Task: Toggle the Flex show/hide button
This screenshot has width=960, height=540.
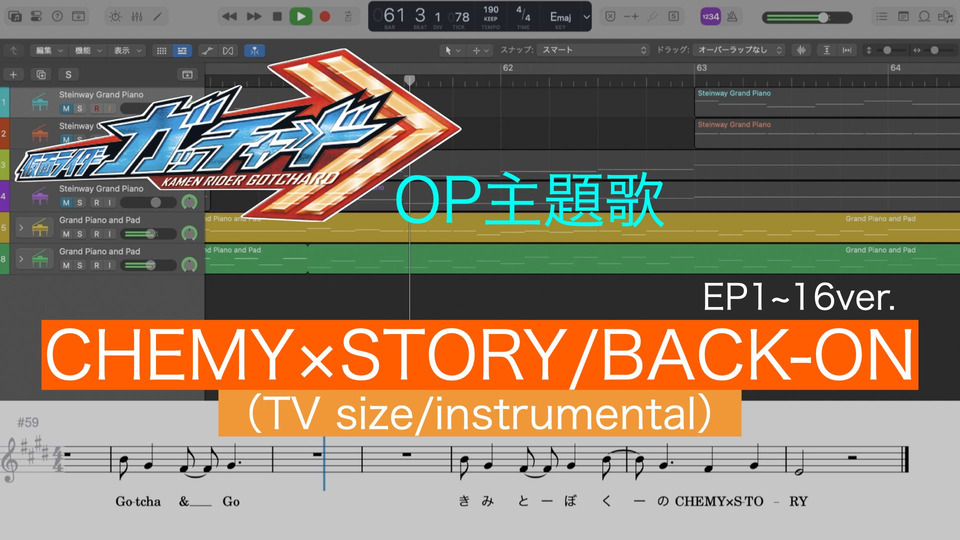Action: tap(228, 51)
